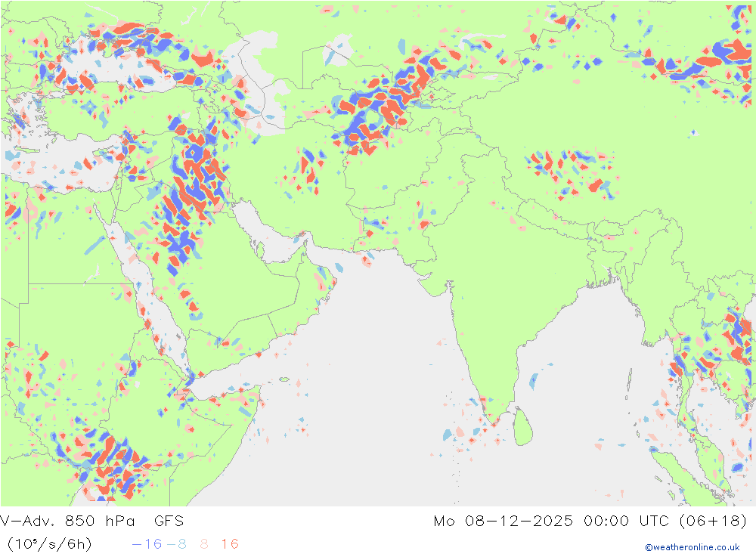Image resolution: width=756 pixels, height=554 pixels.
Task: Click the '(06+18)' forecast offset text
Action: coord(713,521)
